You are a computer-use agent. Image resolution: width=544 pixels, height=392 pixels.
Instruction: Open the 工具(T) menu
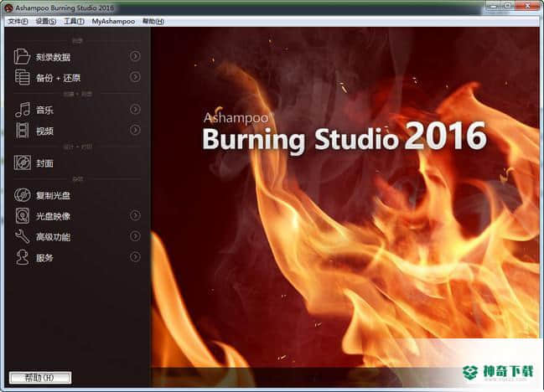click(74, 22)
